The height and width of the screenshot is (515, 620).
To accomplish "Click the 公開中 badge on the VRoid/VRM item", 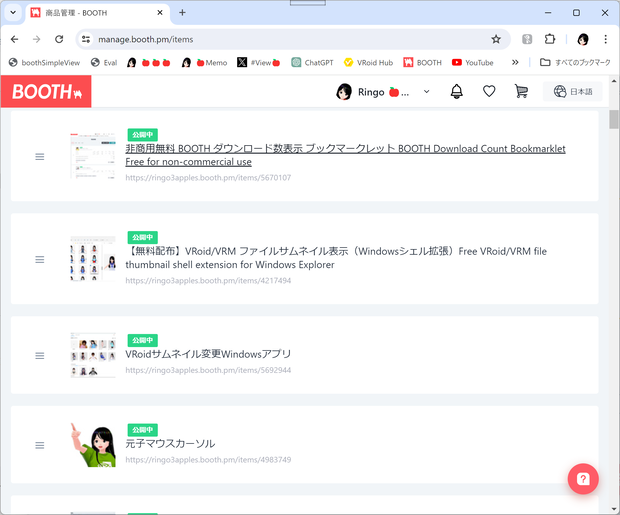I will [142, 237].
